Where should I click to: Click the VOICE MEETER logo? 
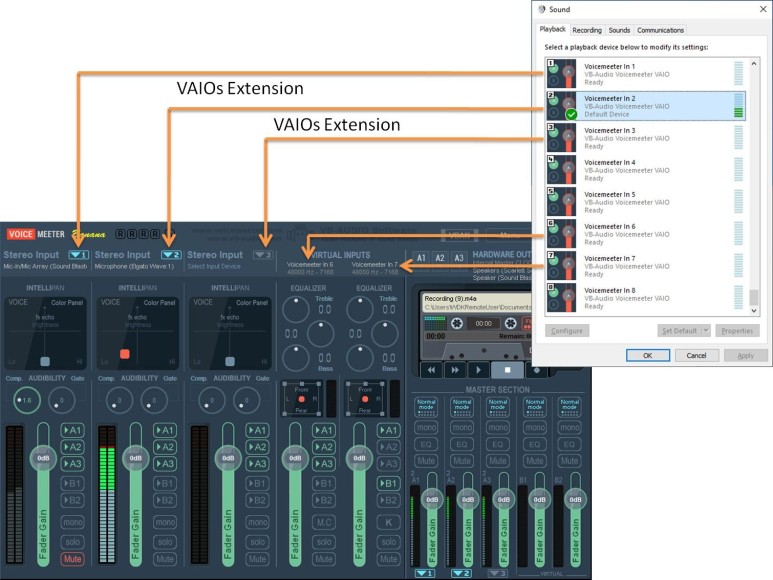tap(36, 234)
